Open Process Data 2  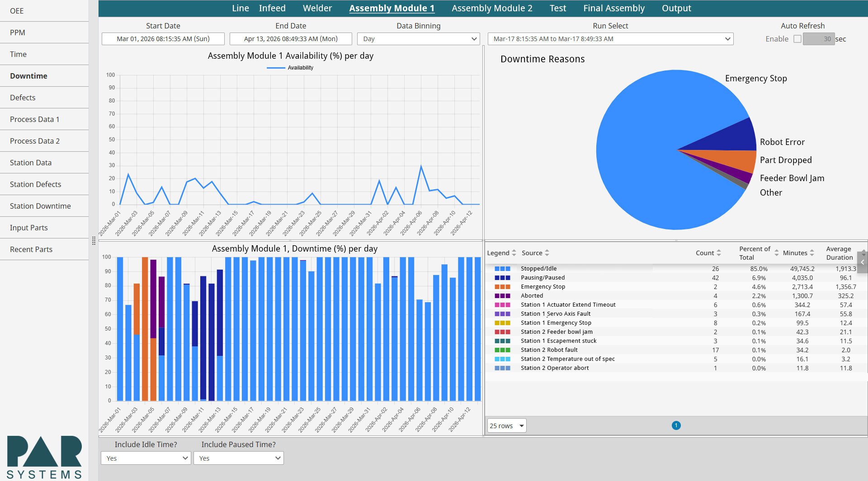point(44,141)
